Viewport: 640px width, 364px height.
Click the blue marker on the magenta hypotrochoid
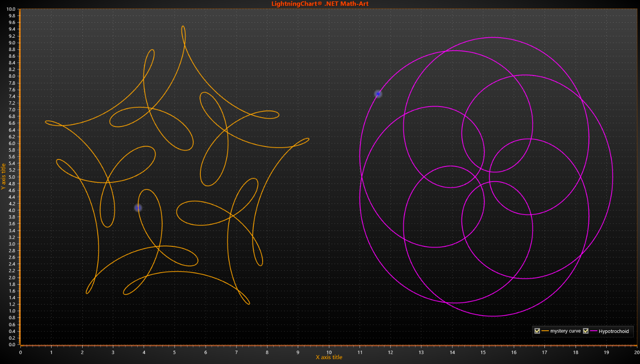[378, 94]
